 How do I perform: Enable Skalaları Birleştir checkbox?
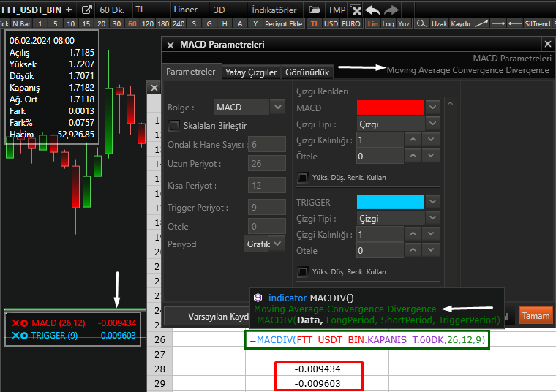pyautogui.click(x=174, y=125)
